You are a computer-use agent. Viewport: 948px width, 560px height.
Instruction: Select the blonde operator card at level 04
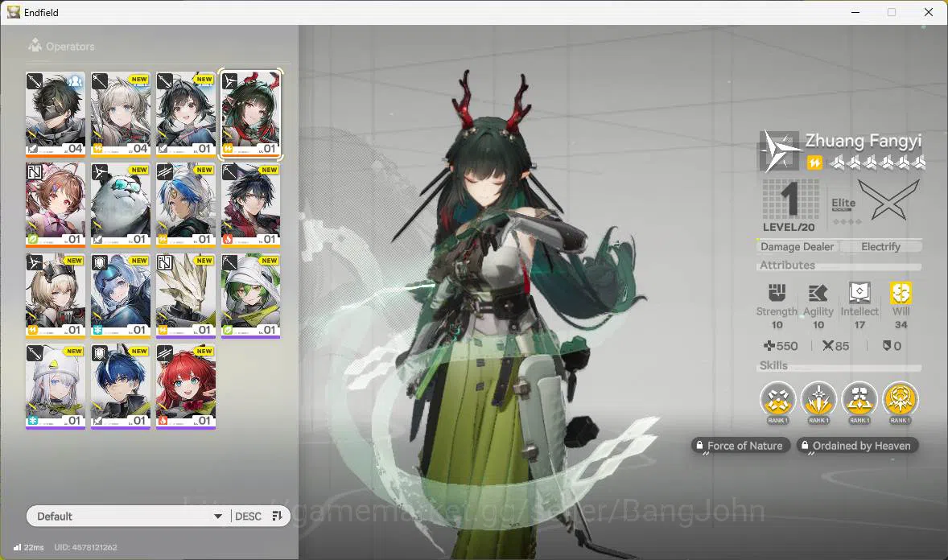tap(121, 114)
